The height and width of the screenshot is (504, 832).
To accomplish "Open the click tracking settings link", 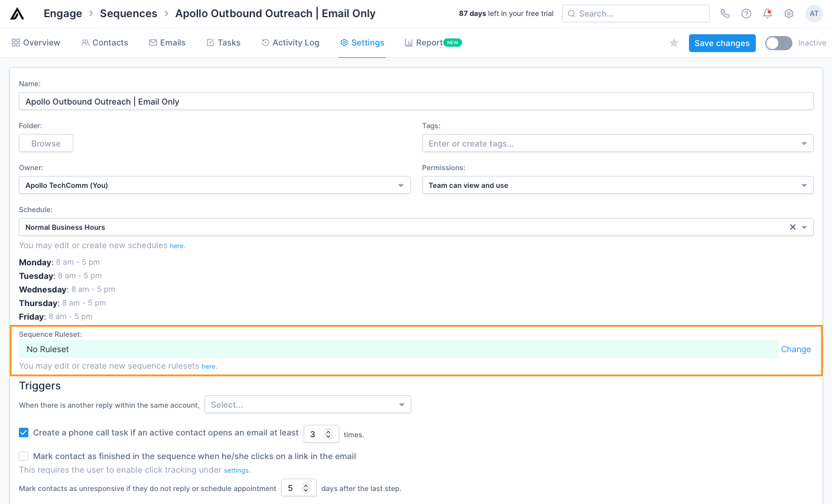I will [236, 470].
